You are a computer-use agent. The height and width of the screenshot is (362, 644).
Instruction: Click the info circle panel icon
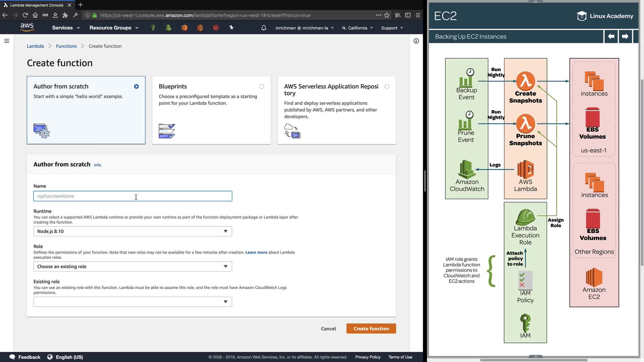coord(416,41)
